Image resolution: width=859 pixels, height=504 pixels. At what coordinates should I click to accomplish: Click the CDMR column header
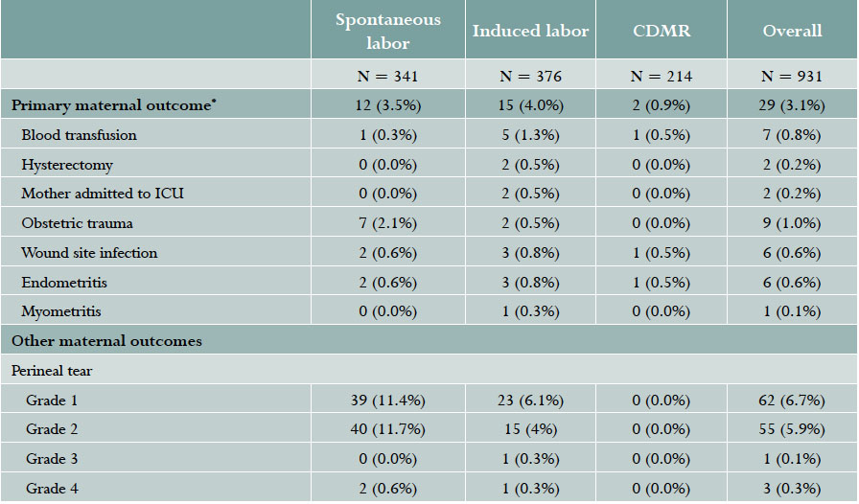pyautogui.click(x=662, y=31)
